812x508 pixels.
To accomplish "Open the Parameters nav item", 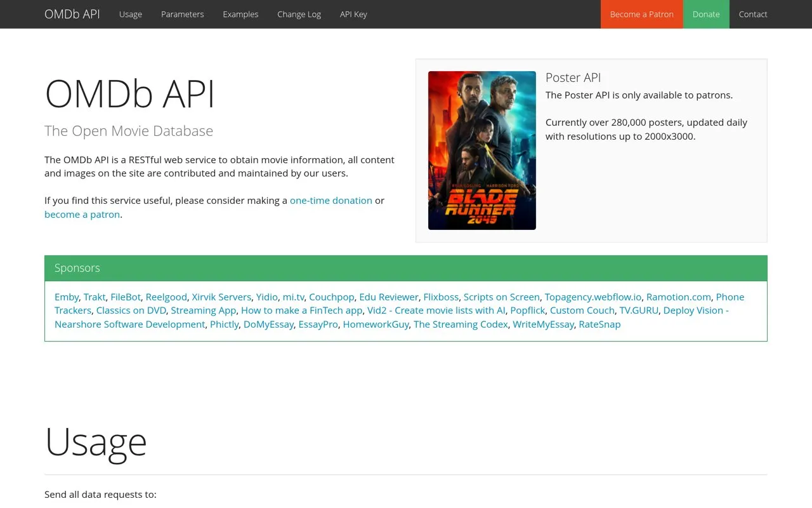I will tap(183, 14).
